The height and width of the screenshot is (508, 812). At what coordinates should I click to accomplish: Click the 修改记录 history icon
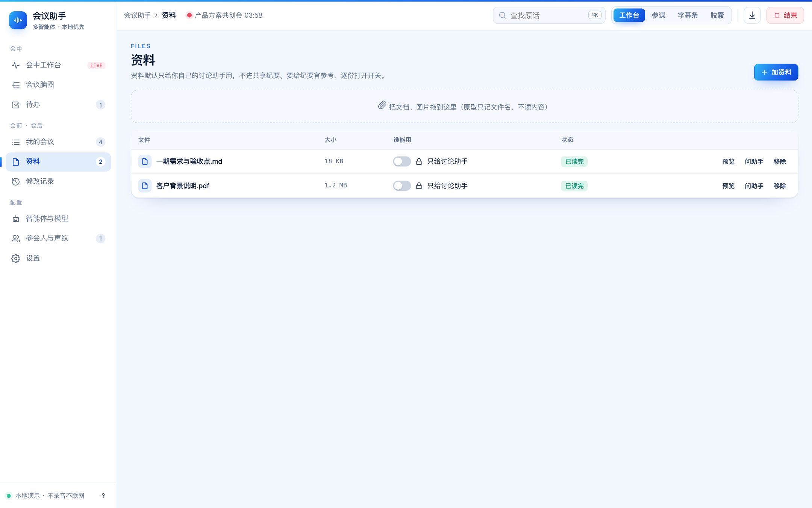click(x=16, y=182)
